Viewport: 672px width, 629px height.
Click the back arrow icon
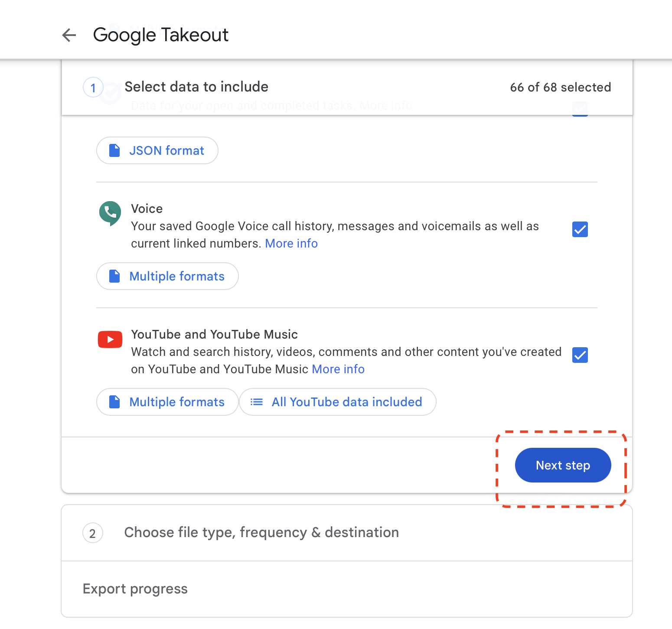(69, 35)
